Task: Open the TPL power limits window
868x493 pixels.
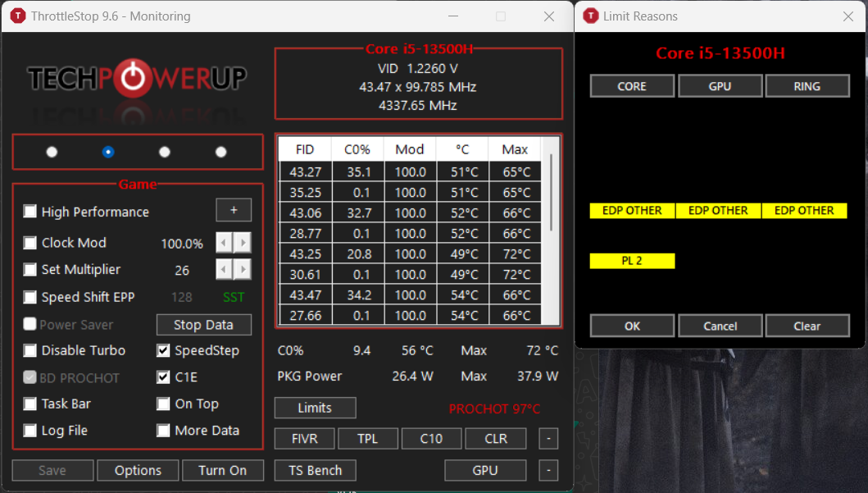Action: [367, 439]
